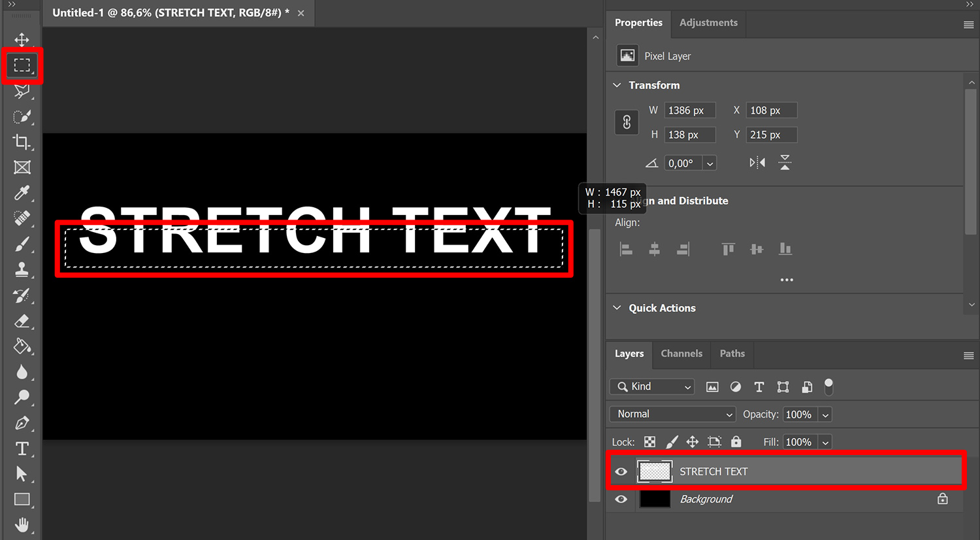
Task: Toggle visibility of the STRETCH TEXT layer
Action: click(621, 471)
